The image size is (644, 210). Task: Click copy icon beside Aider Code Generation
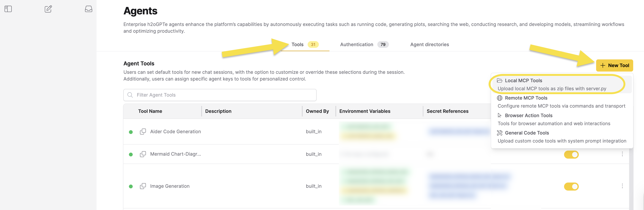(143, 132)
